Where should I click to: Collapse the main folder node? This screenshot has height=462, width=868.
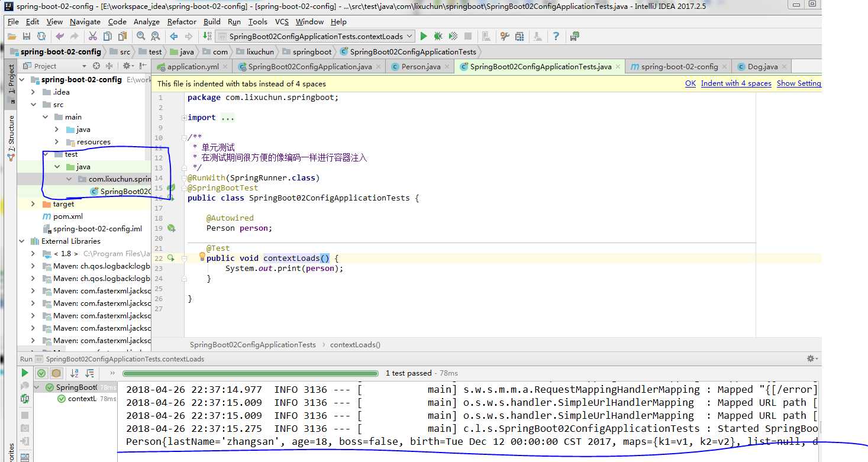(x=46, y=117)
